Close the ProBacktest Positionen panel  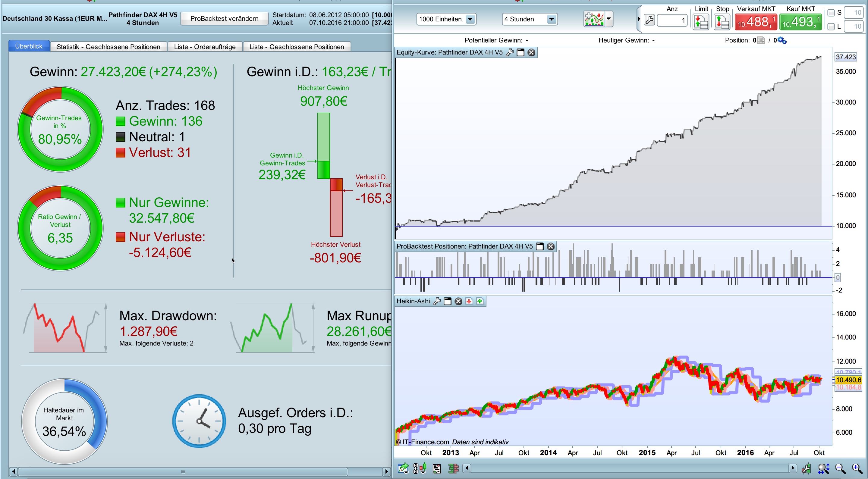pos(551,246)
